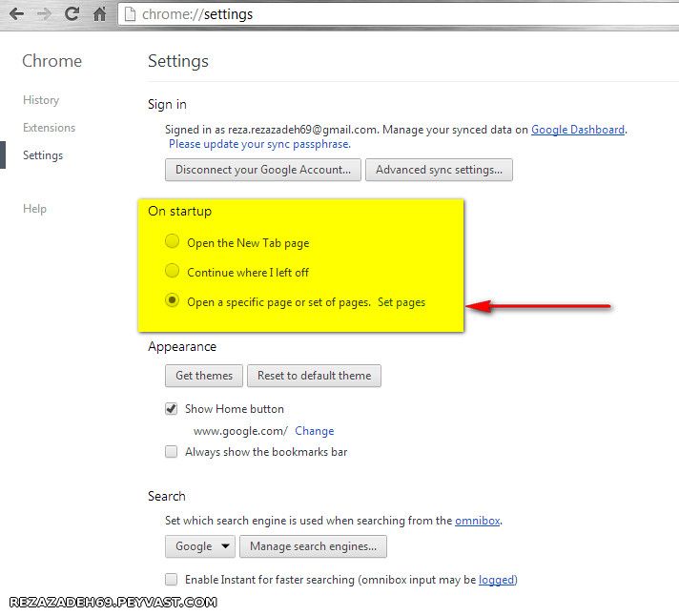Image resolution: width=679 pixels, height=616 pixels.
Task: Select Settings in the sidebar
Action: (x=43, y=155)
